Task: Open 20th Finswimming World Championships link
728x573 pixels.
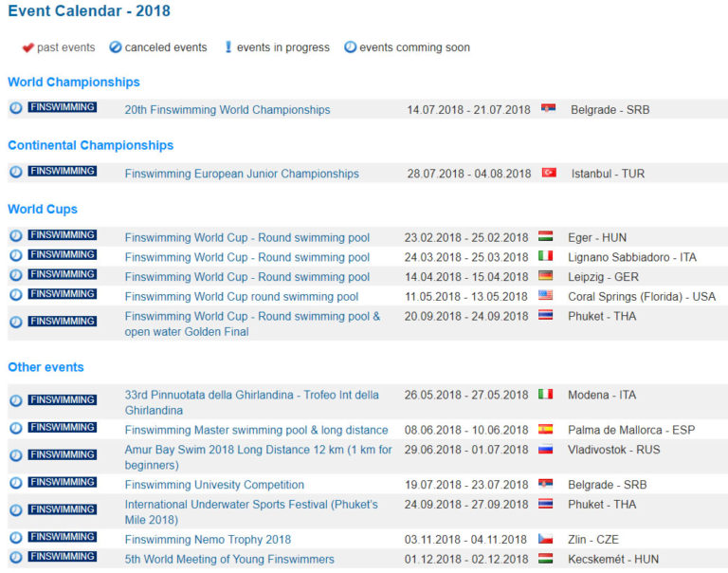Action: (x=227, y=110)
